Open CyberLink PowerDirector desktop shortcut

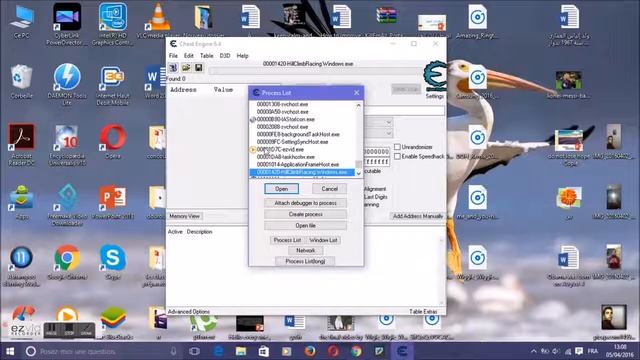click(67, 24)
